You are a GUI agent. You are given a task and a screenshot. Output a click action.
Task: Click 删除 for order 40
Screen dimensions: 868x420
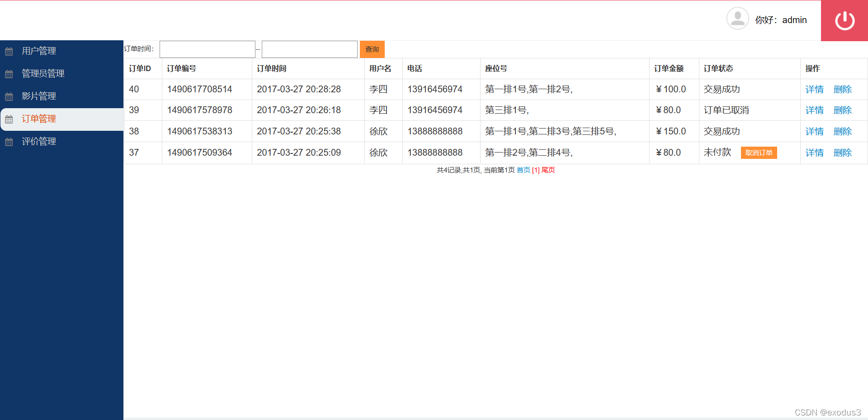842,90
